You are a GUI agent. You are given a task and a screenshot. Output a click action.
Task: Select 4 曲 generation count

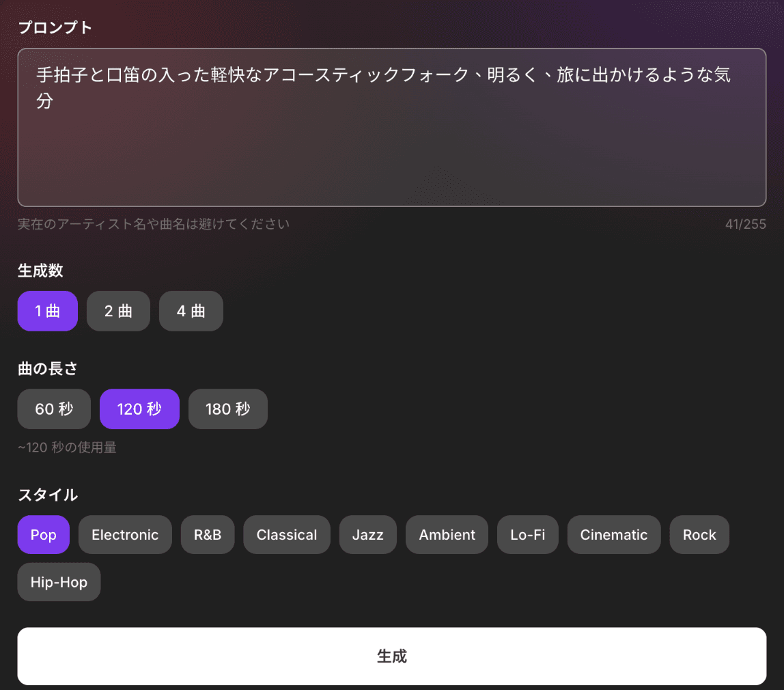tap(191, 311)
